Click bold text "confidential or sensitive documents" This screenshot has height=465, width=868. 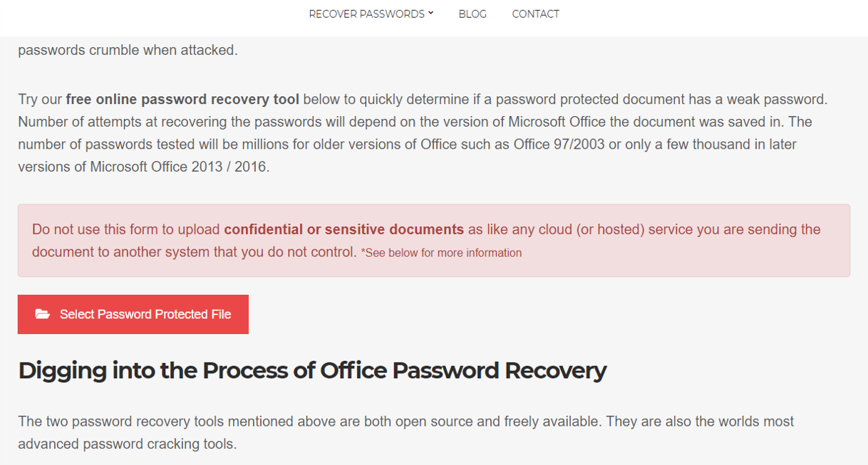click(343, 229)
